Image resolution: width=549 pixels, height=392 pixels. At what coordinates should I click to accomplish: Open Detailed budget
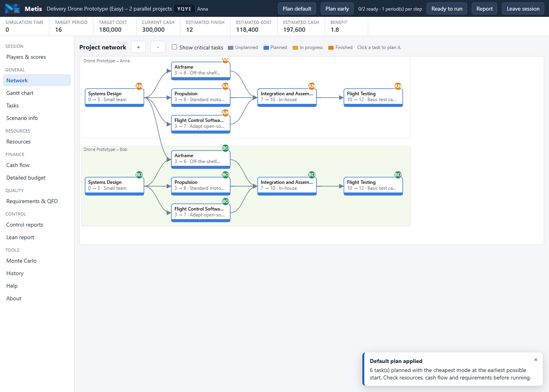[37, 178]
